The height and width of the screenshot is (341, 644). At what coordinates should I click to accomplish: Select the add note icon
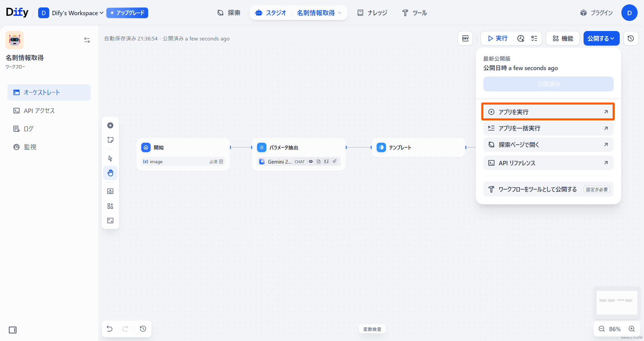(x=110, y=140)
